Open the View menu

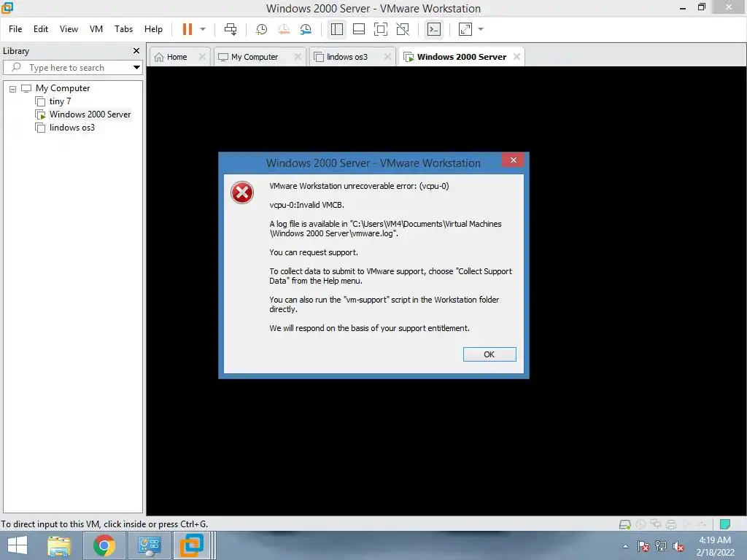[69, 29]
